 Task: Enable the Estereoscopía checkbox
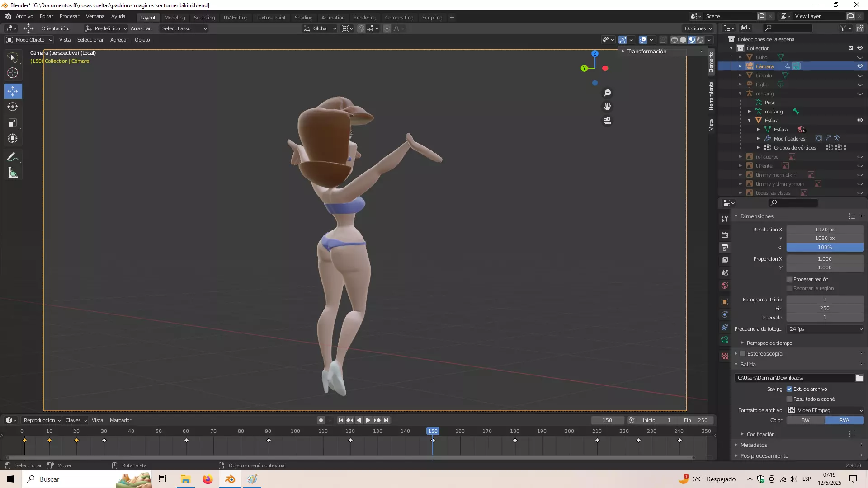[742, 353]
